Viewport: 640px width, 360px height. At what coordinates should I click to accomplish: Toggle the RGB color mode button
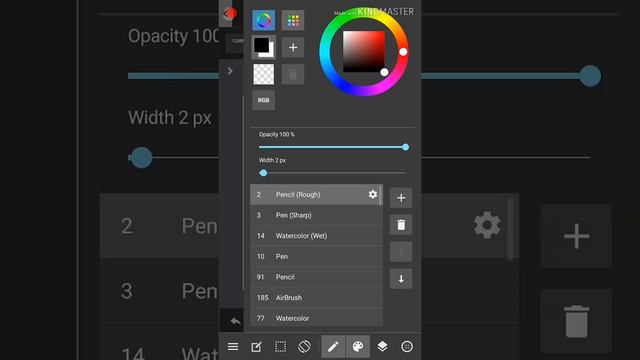pos(264,100)
